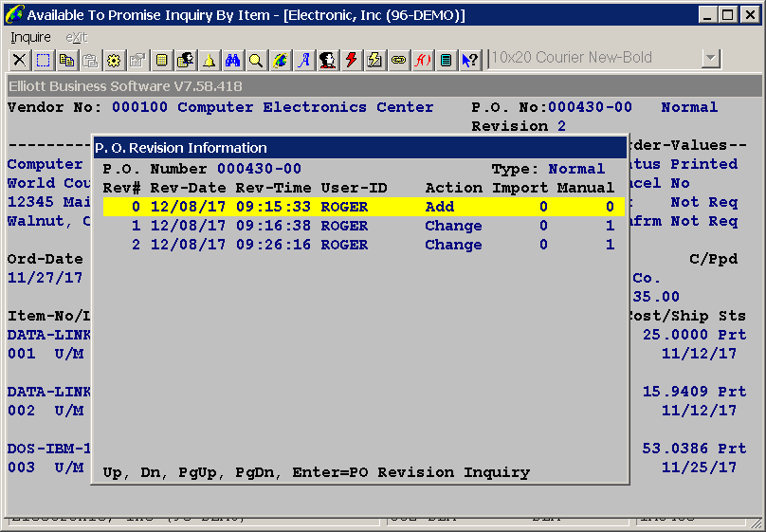Screen dimensions: 766x532
Task: Click ship date 11/25/17
Action: click(699, 468)
